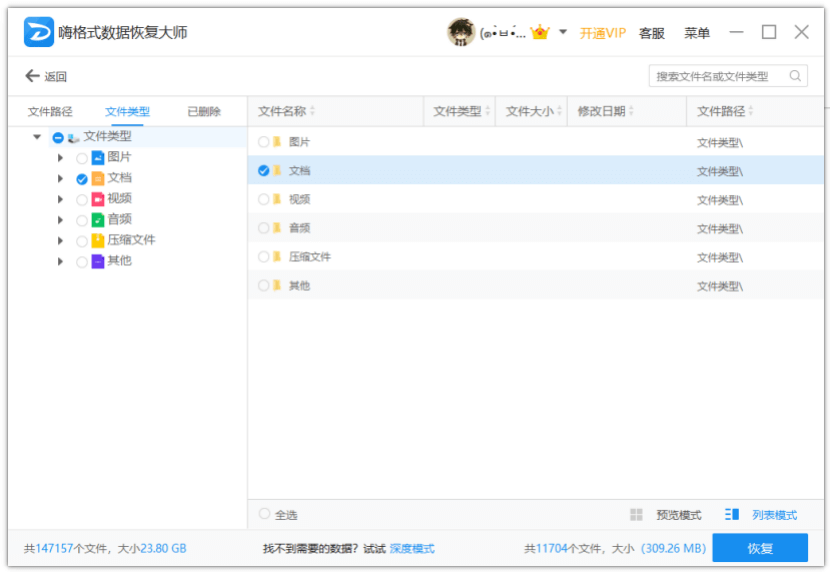Expand the 图片 tree node

[61, 158]
